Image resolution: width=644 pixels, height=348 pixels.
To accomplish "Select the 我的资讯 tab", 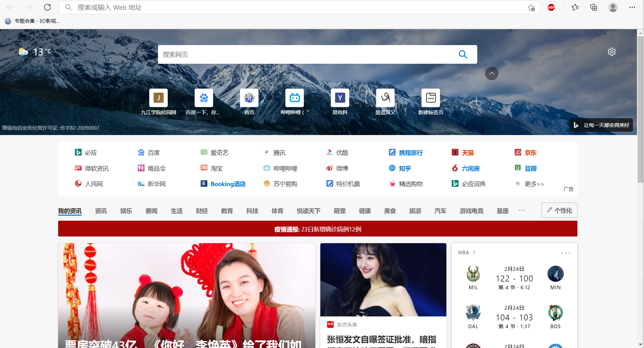I will [70, 211].
